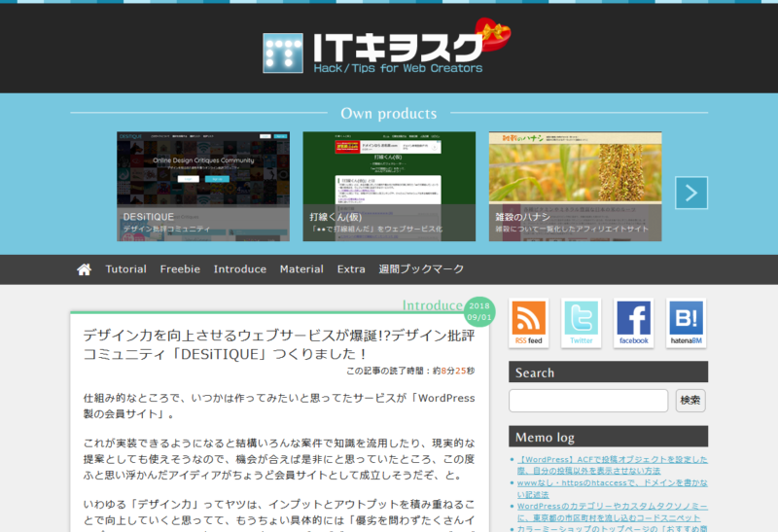Open the 打線くん(仮) product thumbnail
778x532 pixels.
(389, 186)
